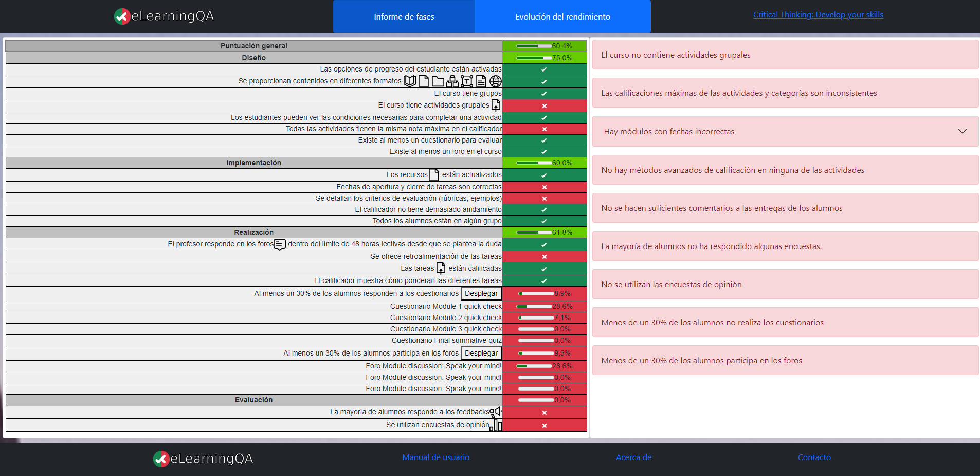Click the globe URL icon
The width and height of the screenshot is (980, 476).
tap(496, 81)
